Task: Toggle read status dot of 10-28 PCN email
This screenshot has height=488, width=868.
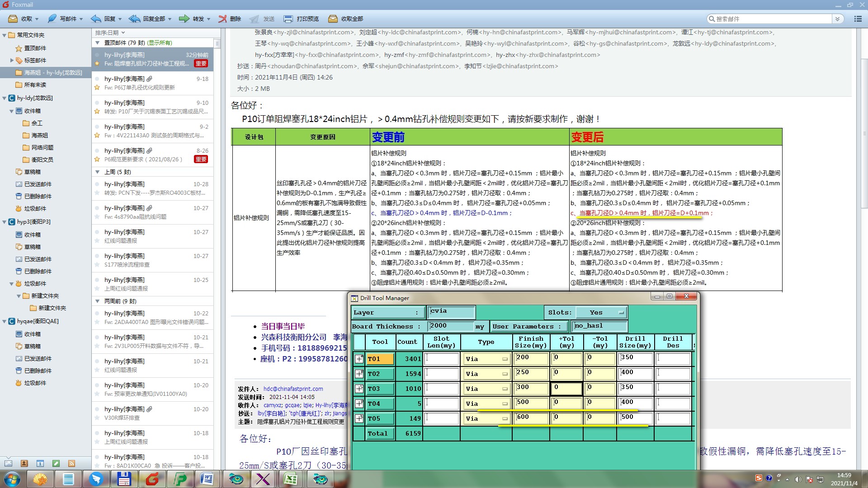Action: point(97,184)
